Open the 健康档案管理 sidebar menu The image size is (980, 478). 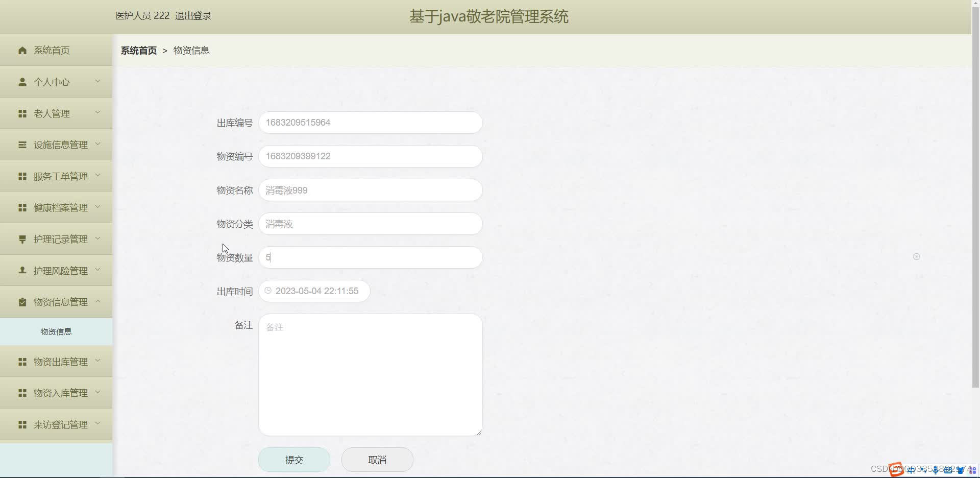tap(56, 208)
